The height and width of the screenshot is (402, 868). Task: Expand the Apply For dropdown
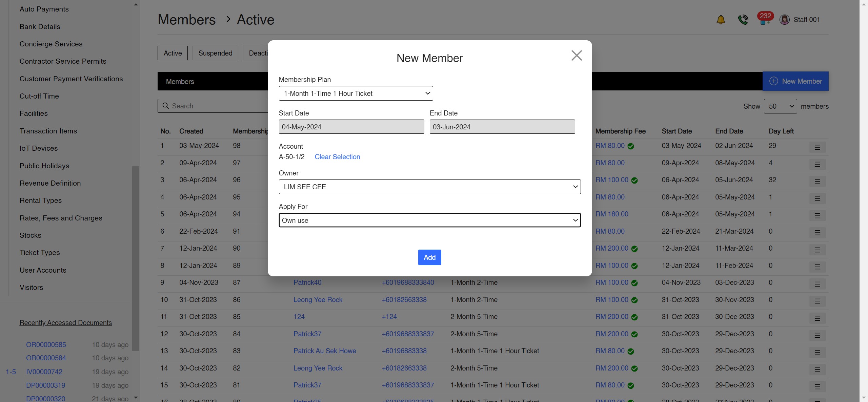pos(429,220)
